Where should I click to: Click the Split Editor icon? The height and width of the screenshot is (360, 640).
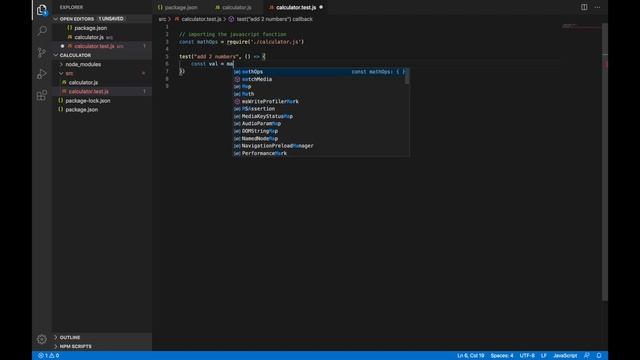pos(584,7)
